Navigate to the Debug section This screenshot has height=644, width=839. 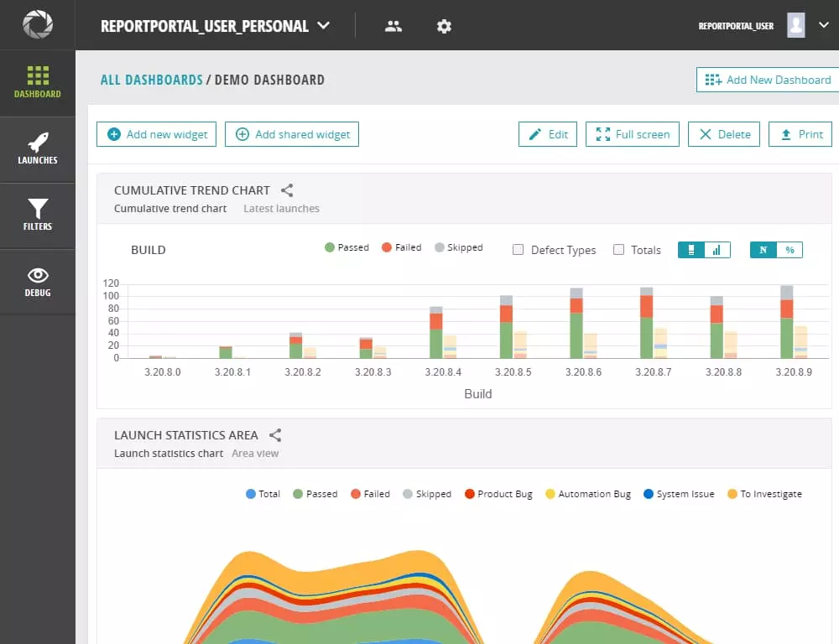pos(37,283)
